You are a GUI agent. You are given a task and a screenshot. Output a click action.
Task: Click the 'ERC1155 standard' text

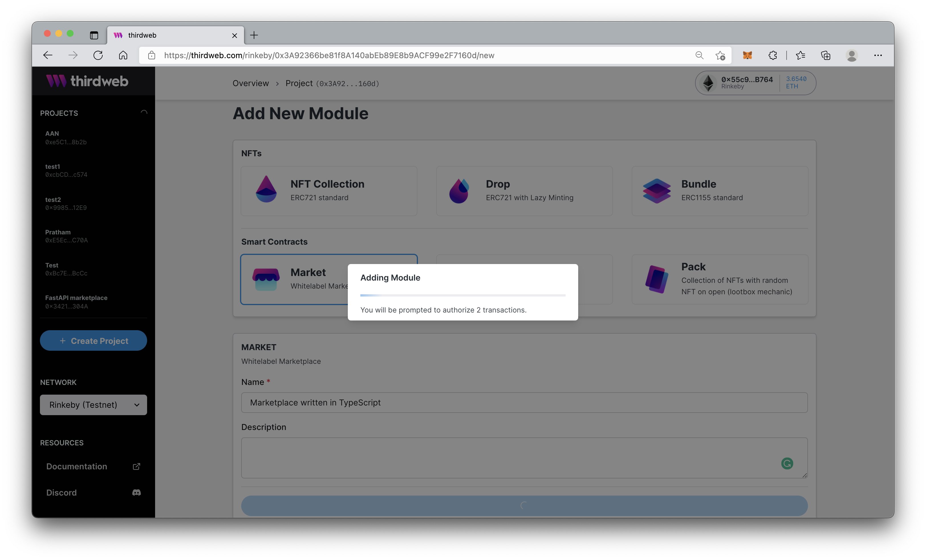pyautogui.click(x=712, y=198)
